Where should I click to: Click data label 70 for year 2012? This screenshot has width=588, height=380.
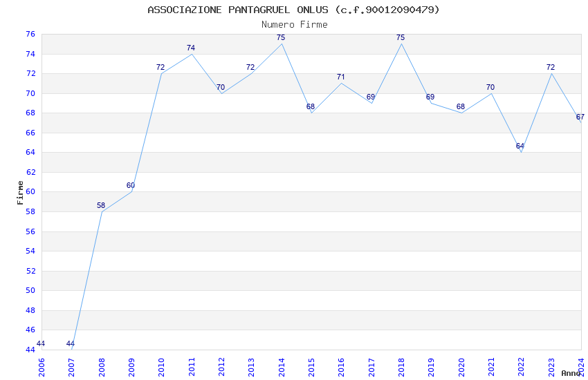click(x=221, y=87)
